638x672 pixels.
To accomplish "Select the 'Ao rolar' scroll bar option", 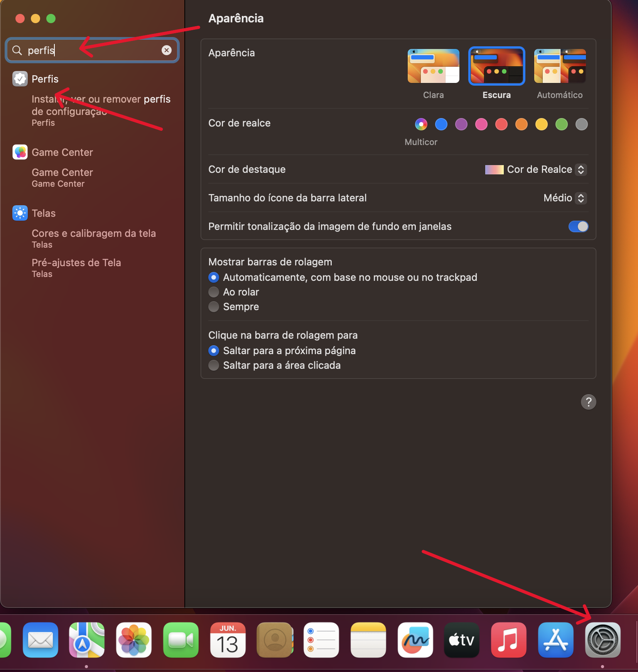I will click(214, 292).
